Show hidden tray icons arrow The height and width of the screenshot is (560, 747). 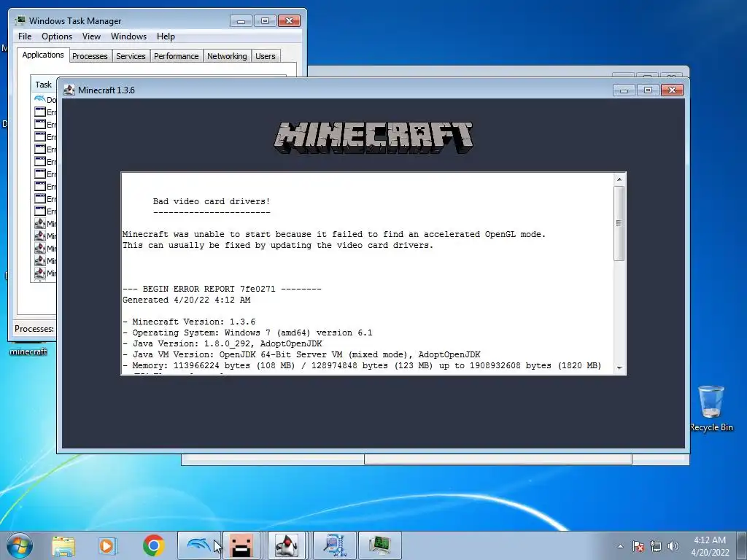pyautogui.click(x=620, y=546)
